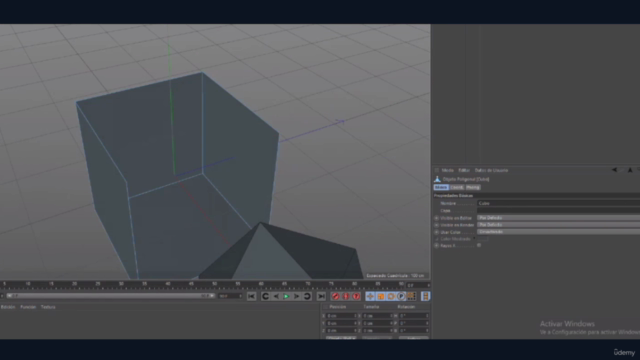Click the Tamaño X field
The width and height of the screenshot is (640, 360).
(x=377, y=316)
